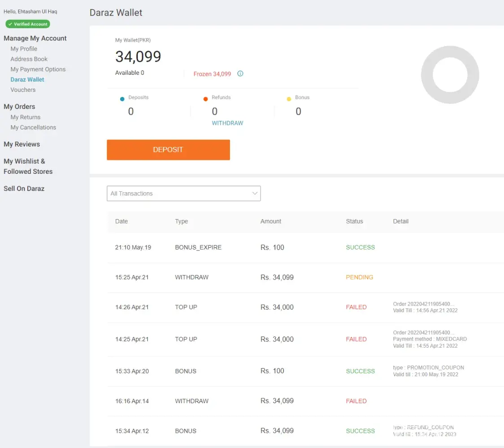Click the PENDING withdraw transaction status
Image resolution: width=504 pixels, height=448 pixels.
coord(359,277)
